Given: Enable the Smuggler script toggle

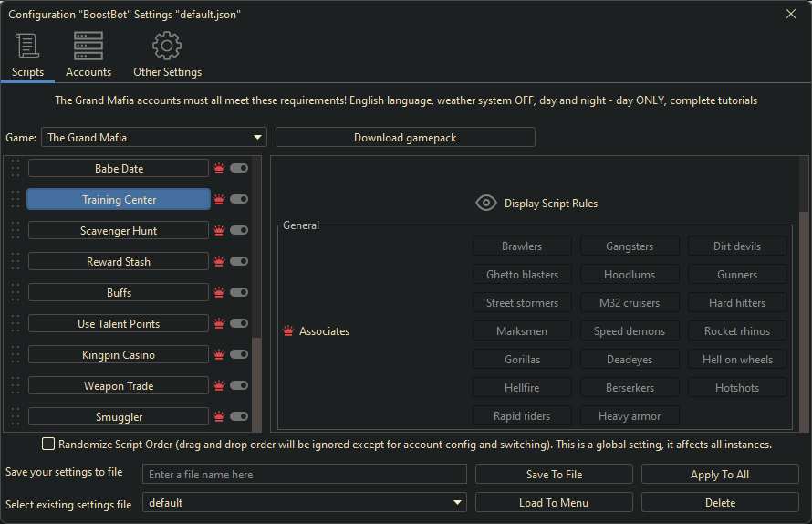Looking at the screenshot, I should [x=239, y=417].
